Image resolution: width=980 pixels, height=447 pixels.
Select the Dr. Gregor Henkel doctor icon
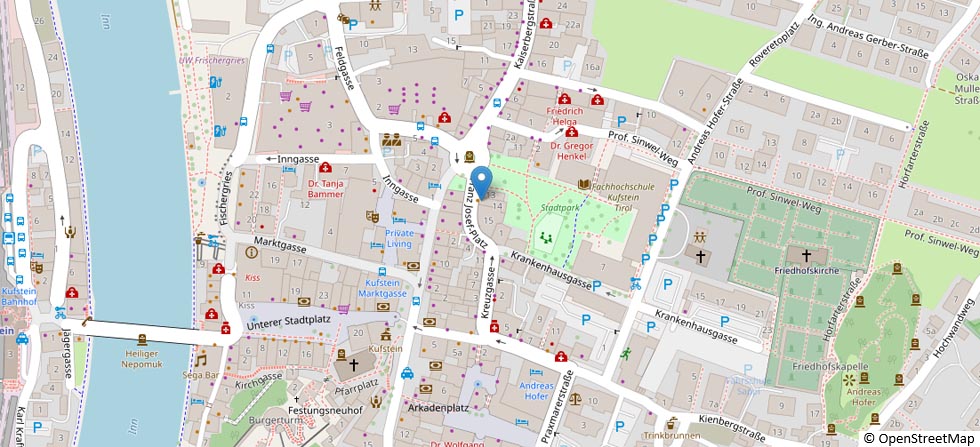(x=571, y=131)
